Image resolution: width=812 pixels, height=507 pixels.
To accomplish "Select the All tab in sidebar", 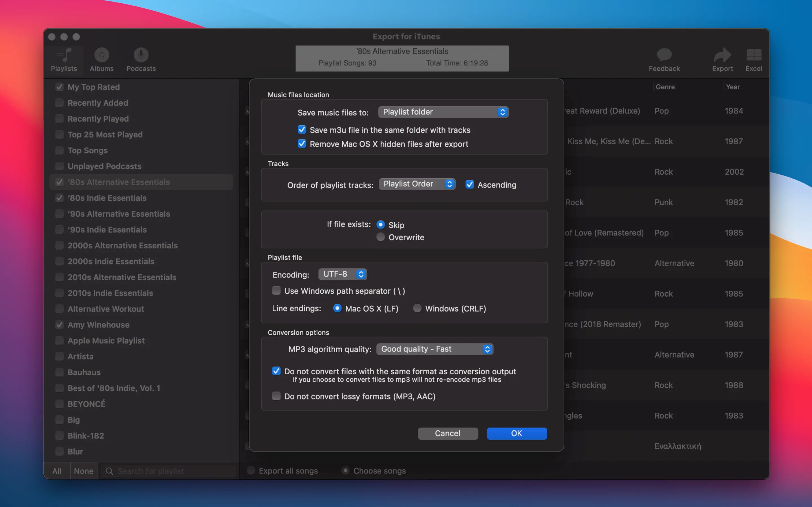I will click(x=57, y=471).
